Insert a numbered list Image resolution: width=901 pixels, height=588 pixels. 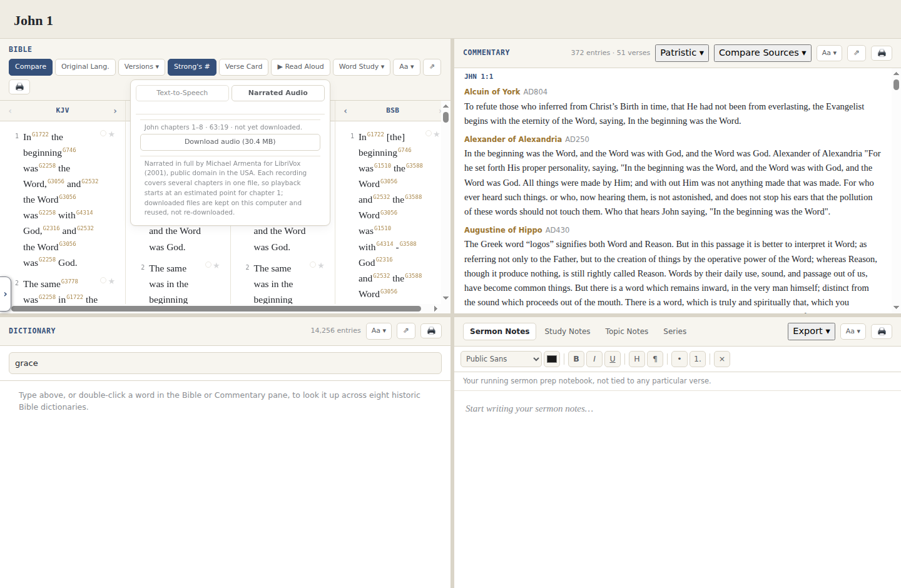click(698, 359)
